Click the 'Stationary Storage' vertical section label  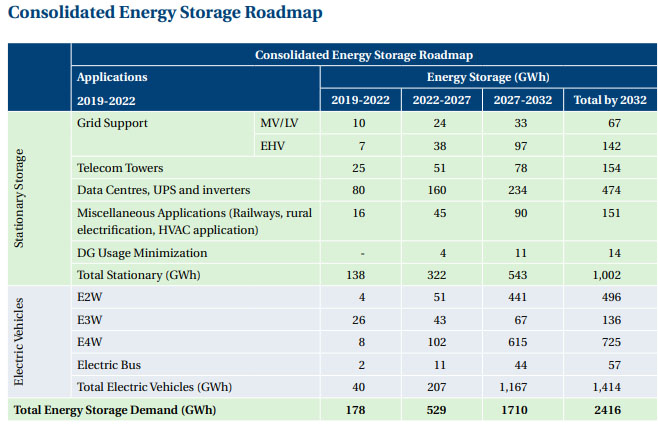pos(21,200)
